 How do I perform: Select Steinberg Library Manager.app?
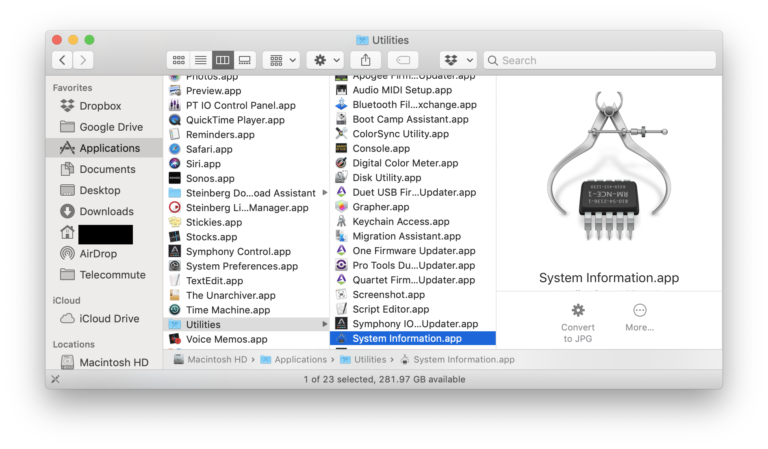coord(246,208)
